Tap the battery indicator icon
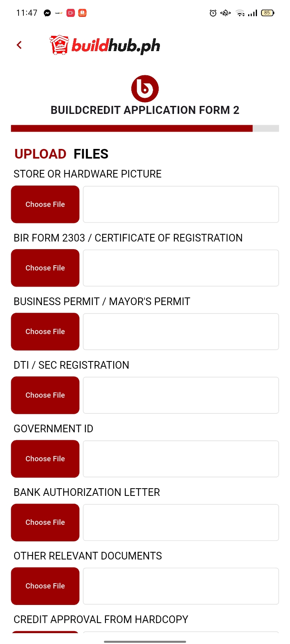The width and height of the screenshot is (290, 644). (267, 13)
